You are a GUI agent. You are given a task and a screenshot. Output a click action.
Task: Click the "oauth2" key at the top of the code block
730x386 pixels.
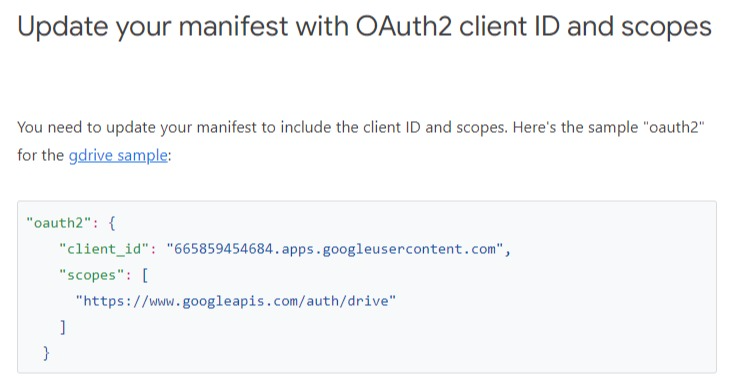click(x=59, y=223)
